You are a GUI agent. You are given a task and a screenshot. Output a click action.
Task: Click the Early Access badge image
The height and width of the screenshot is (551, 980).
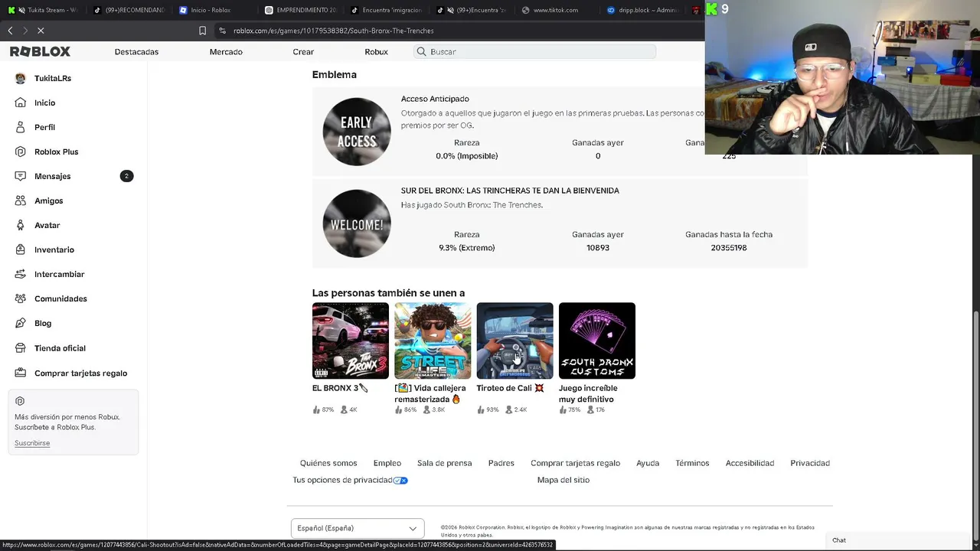point(357,132)
